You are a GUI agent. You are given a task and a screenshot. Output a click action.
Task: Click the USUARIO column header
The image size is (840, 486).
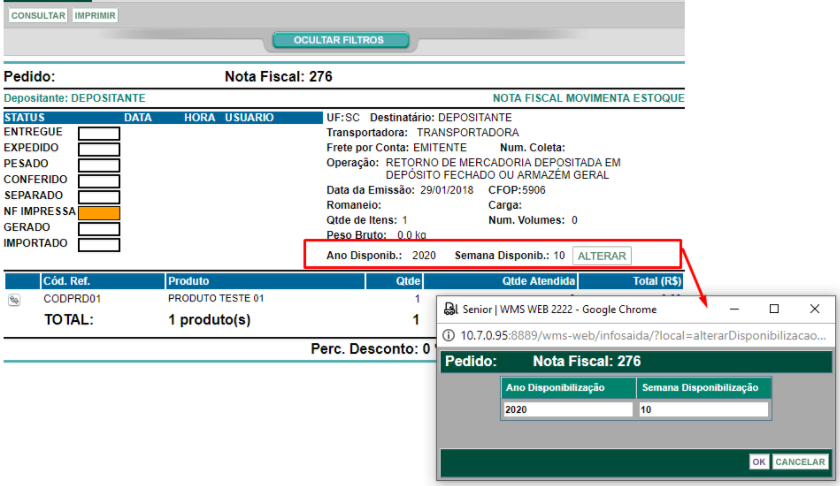coord(249,117)
